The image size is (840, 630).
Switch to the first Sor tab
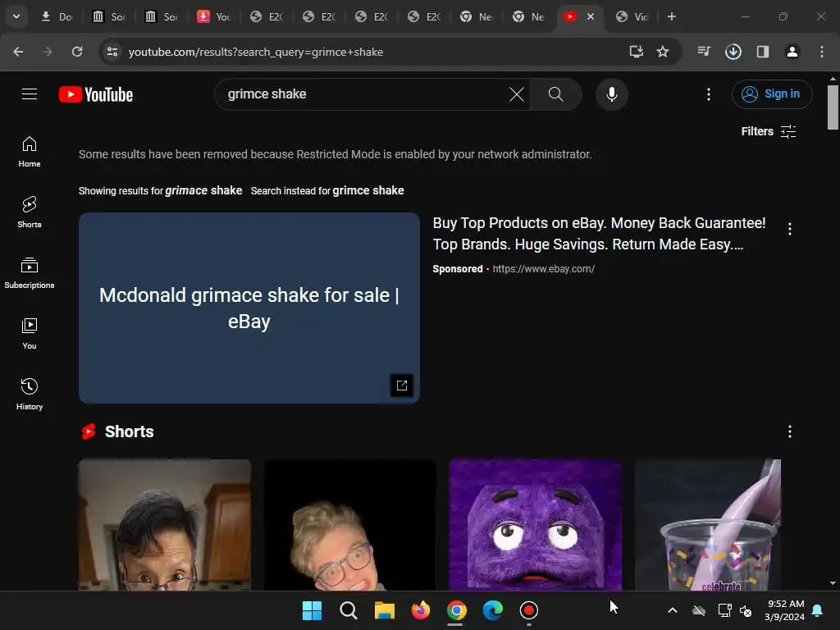tap(109, 16)
